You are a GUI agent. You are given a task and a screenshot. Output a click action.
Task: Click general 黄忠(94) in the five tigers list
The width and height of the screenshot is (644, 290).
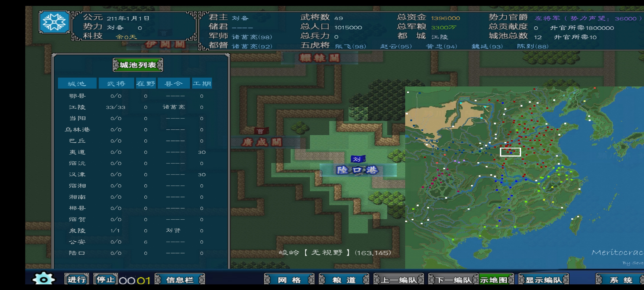[x=442, y=46]
